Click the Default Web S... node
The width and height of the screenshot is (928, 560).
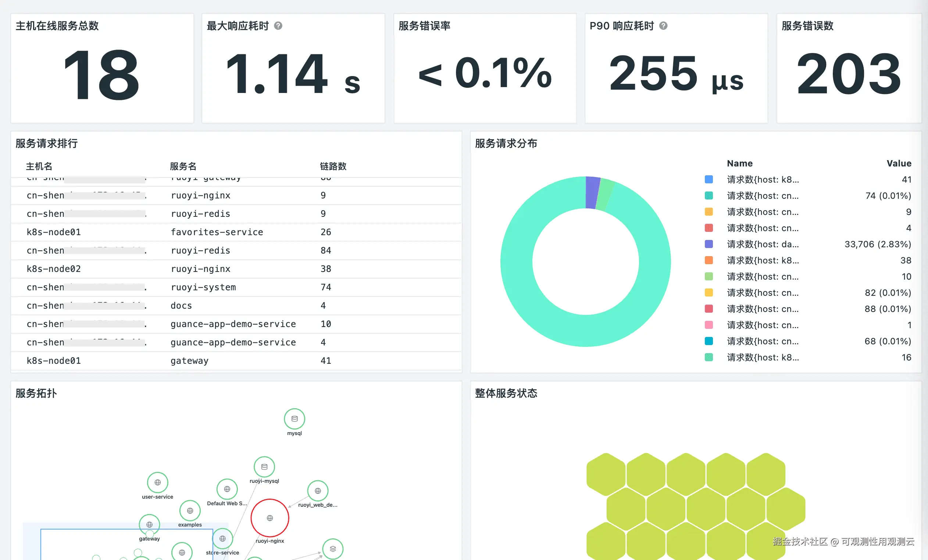(x=227, y=489)
